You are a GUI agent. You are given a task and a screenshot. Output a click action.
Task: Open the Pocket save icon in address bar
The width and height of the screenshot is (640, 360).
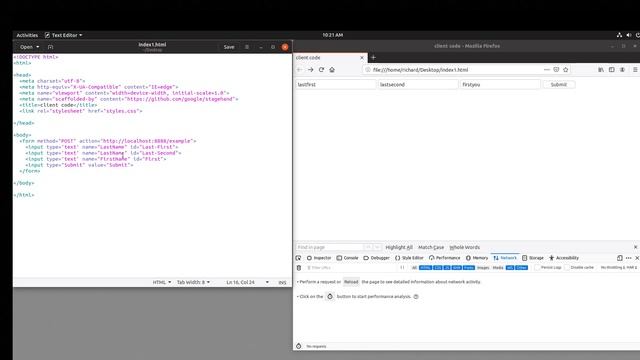click(556, 70)
